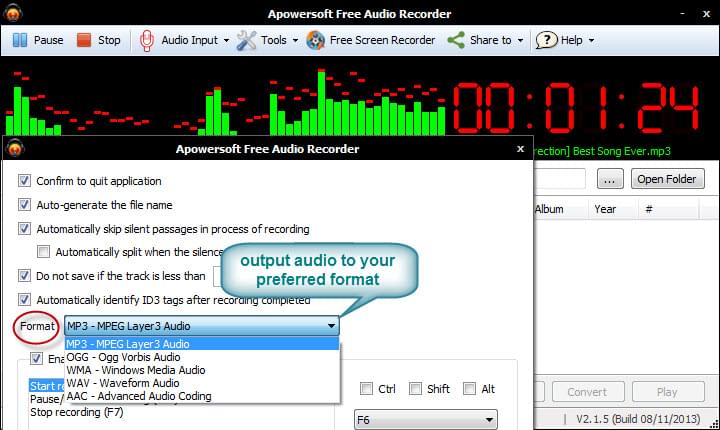Uncheck Confirm to quit application
The height and width of the screenshot is (430, 720).
coord(24,181)
